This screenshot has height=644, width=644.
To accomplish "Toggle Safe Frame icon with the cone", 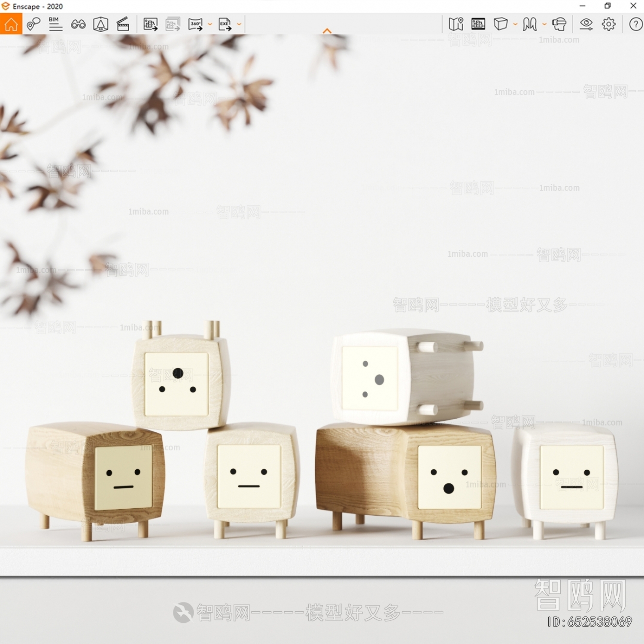I will coord(100,24).
